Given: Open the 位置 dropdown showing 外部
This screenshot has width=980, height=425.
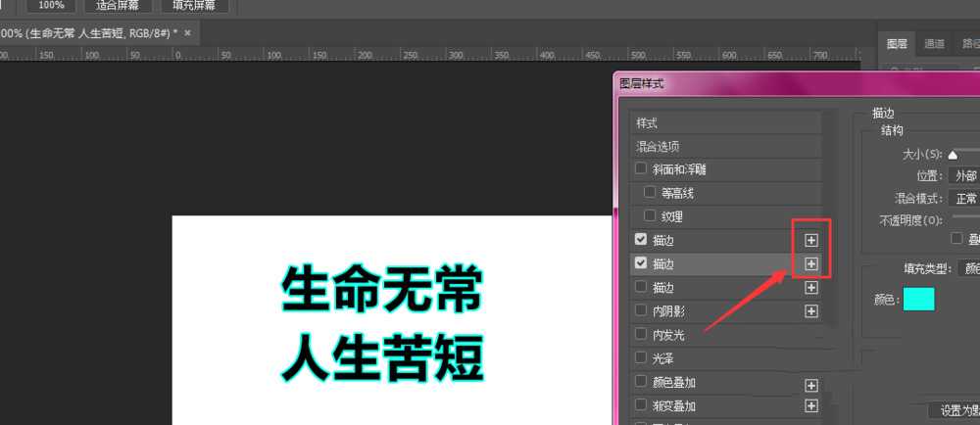Looking at the screenshot, I should click(964, 175).
